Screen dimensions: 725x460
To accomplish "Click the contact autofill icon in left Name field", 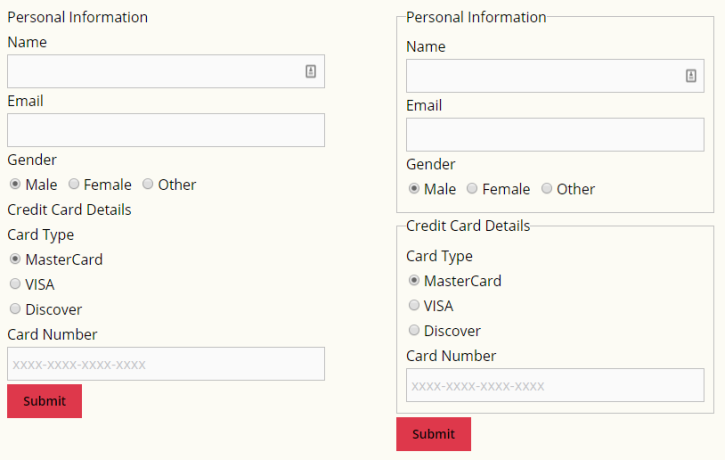I will 311,71.
